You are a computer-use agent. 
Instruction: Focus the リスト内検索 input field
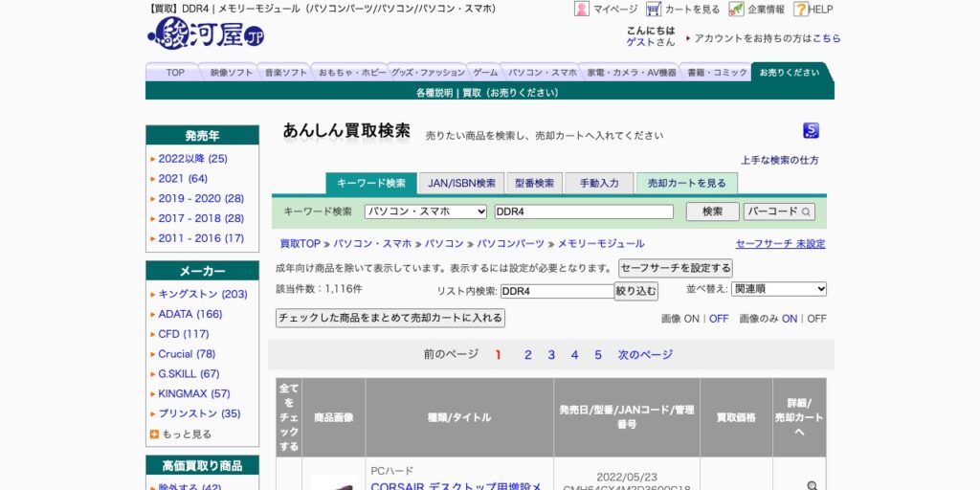click(x=558, y=291)
